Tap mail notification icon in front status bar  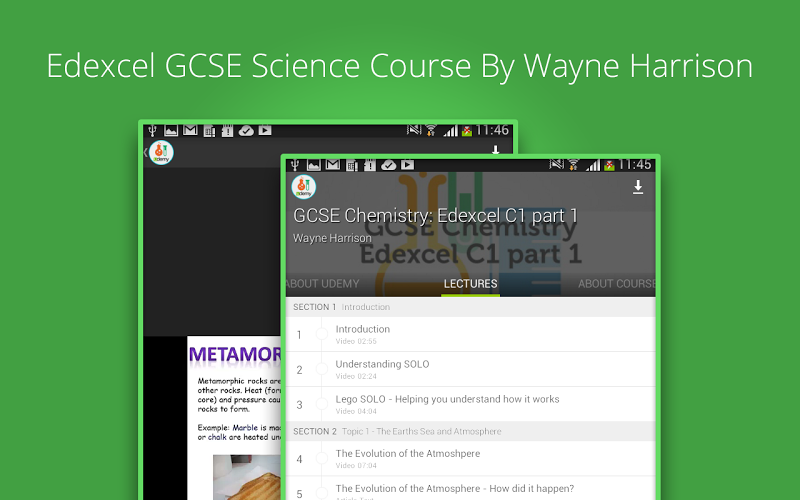click(x=333, y=164)
